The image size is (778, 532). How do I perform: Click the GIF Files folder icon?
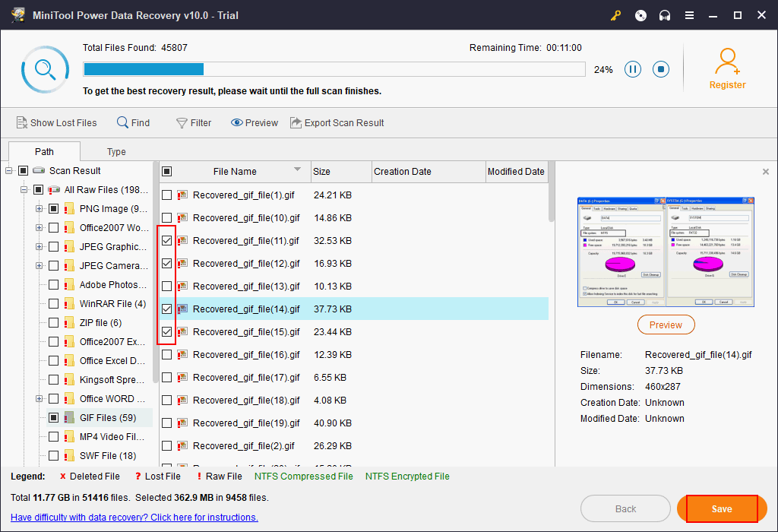click(x=69, y=418)
